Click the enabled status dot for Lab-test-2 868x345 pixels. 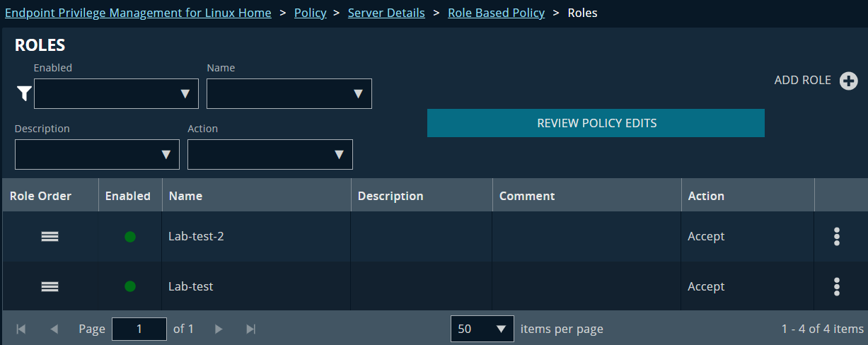pyautogui.click(x=130, y=237)
